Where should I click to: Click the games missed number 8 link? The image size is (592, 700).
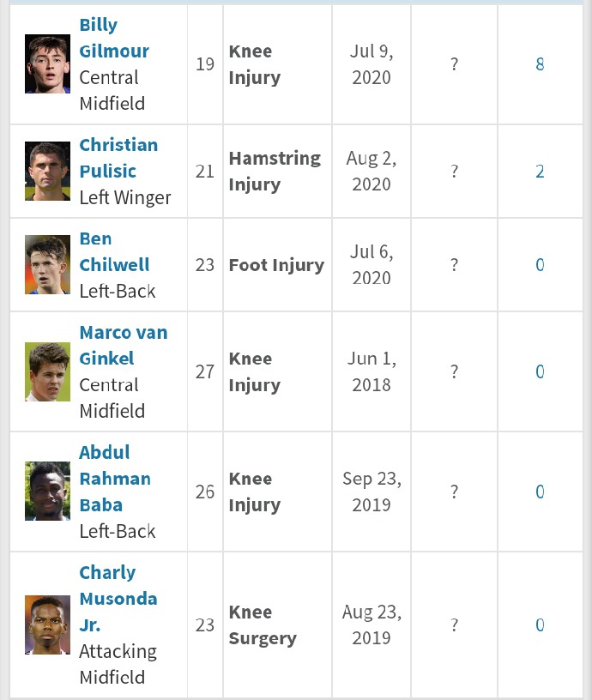coord(540,64)
